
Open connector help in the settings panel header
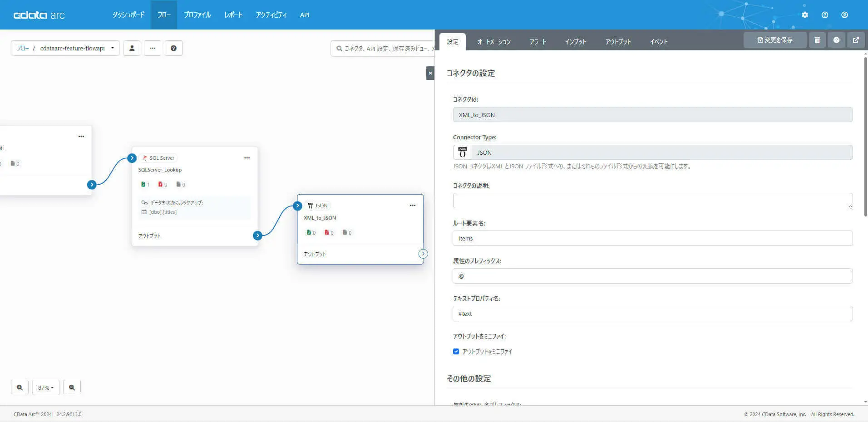(x=836, y=40)
